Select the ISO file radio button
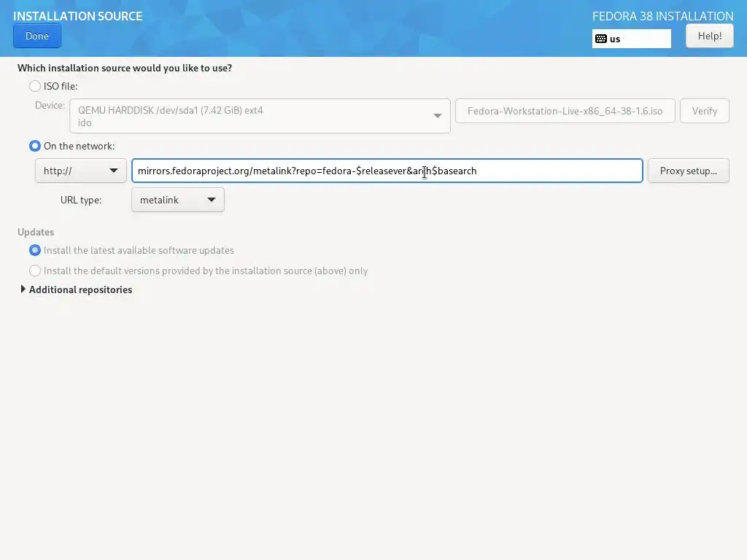 pos(35,86)
